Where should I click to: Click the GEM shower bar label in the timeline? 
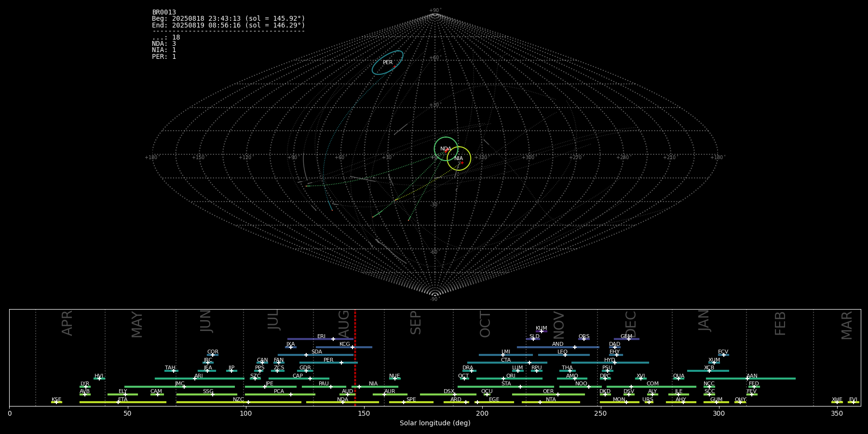pos(626,337)
